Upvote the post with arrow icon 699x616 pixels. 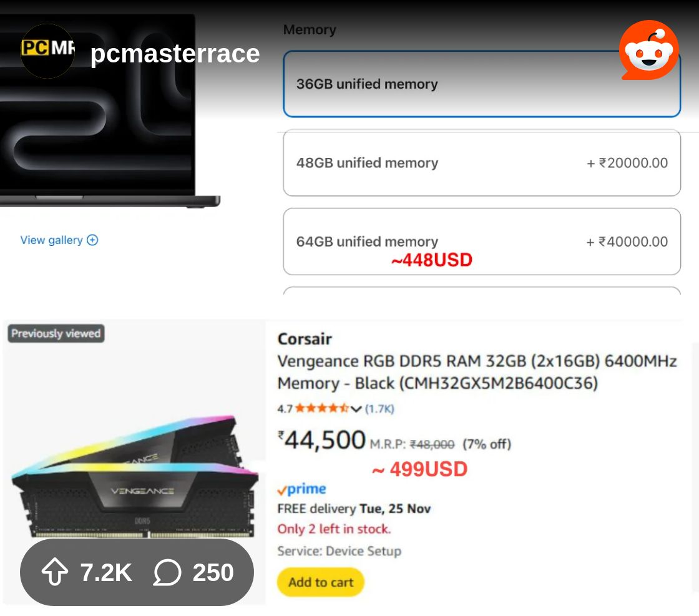pyautogui.click(x=55, y=572)
